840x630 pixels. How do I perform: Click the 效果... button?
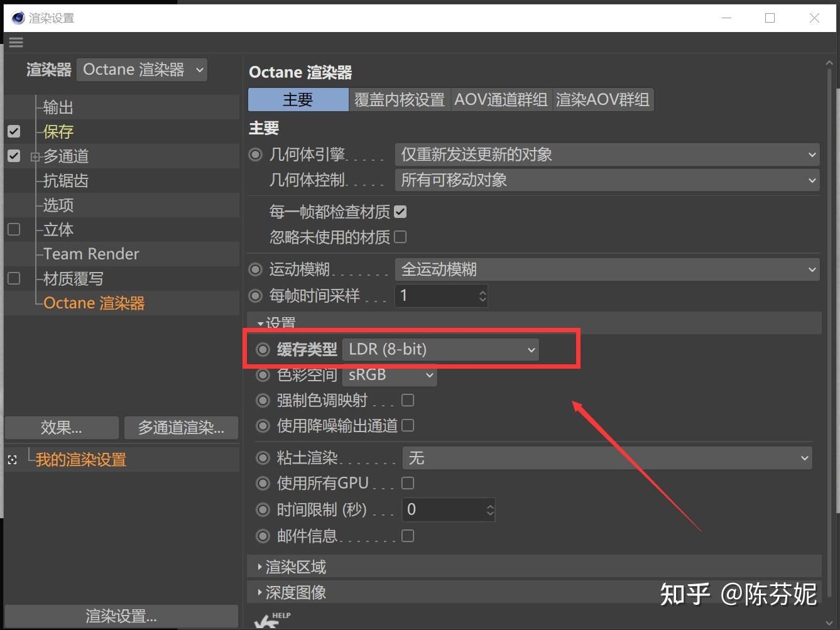[61, 428]
